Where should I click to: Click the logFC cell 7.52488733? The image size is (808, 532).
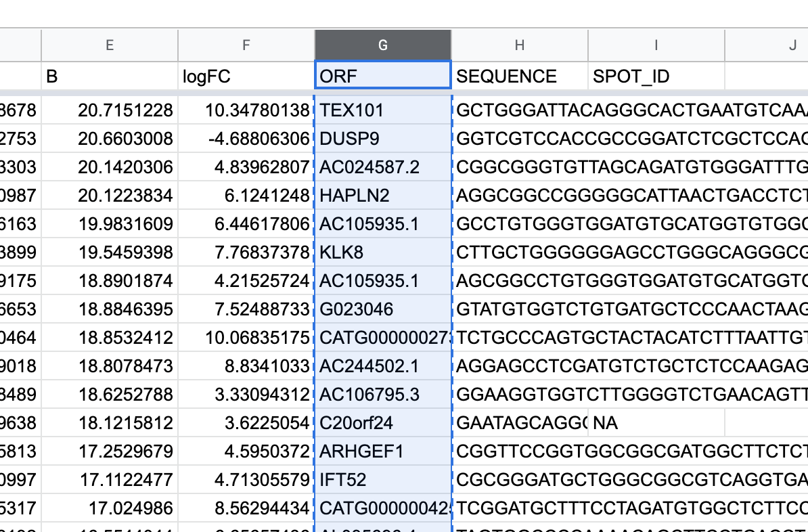click(x=246, y=309)
